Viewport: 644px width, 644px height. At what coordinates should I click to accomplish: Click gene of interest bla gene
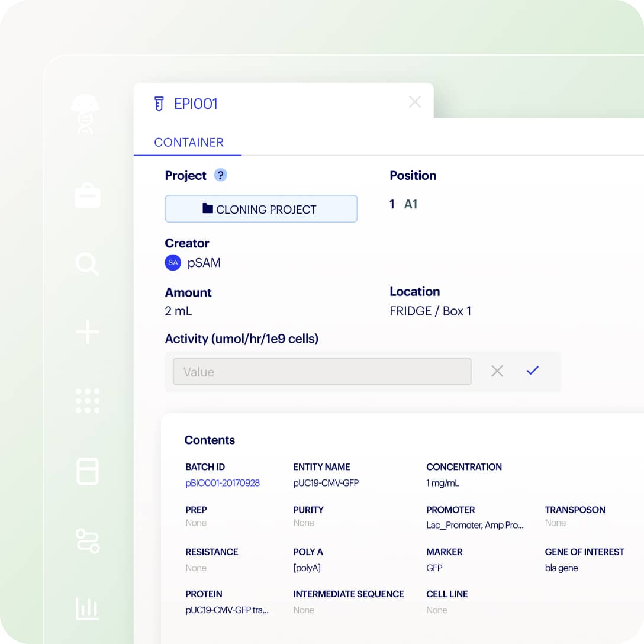561,568
